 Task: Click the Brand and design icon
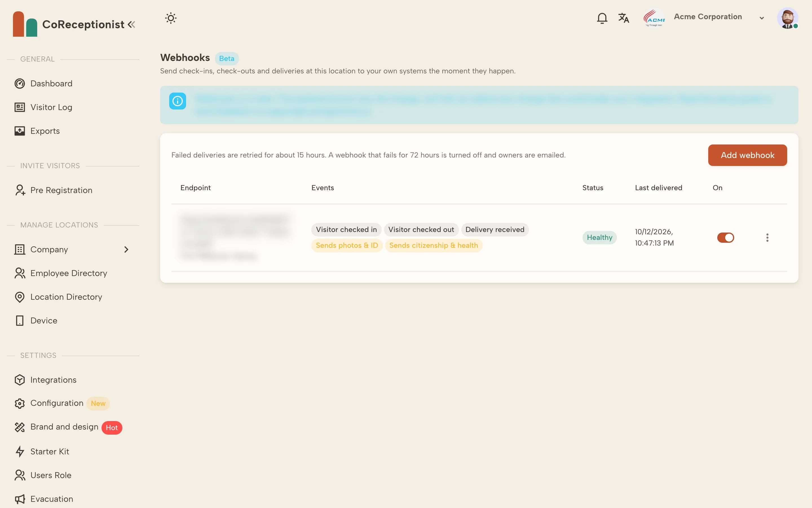pos(20,427)
